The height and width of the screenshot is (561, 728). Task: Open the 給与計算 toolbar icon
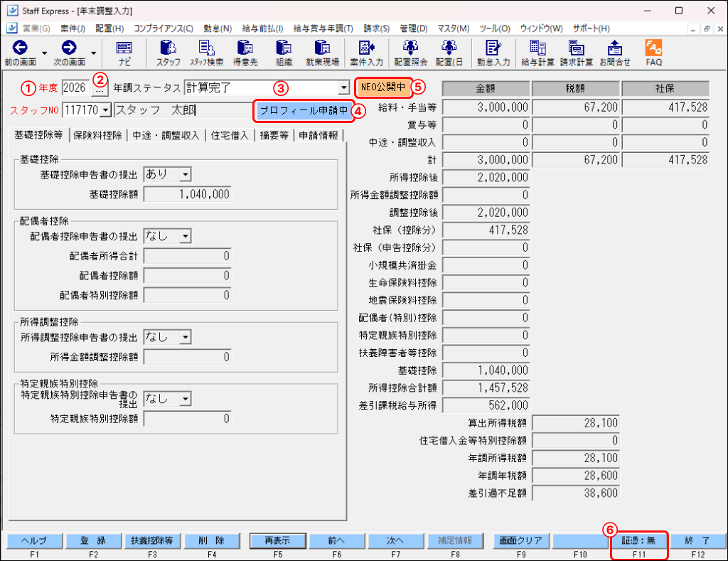pos(537,48)
